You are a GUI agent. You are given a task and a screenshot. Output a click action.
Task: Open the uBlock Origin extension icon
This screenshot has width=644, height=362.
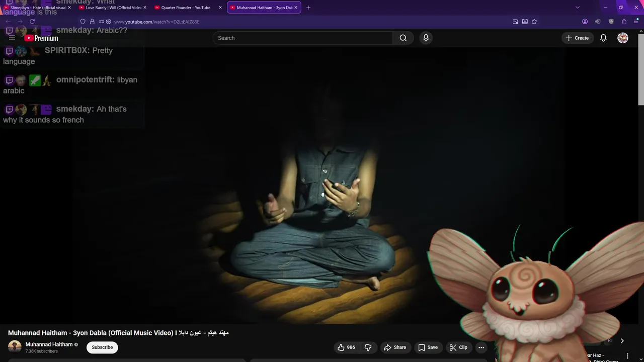pyautogui.click(x=611, y=22)
